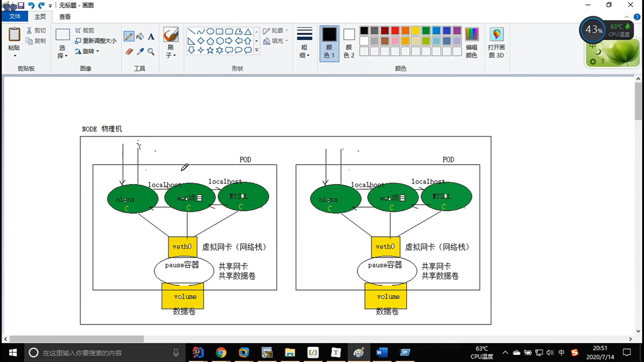
Task: Open Chrome from the taskbar
Action: [x=221, y=353]
